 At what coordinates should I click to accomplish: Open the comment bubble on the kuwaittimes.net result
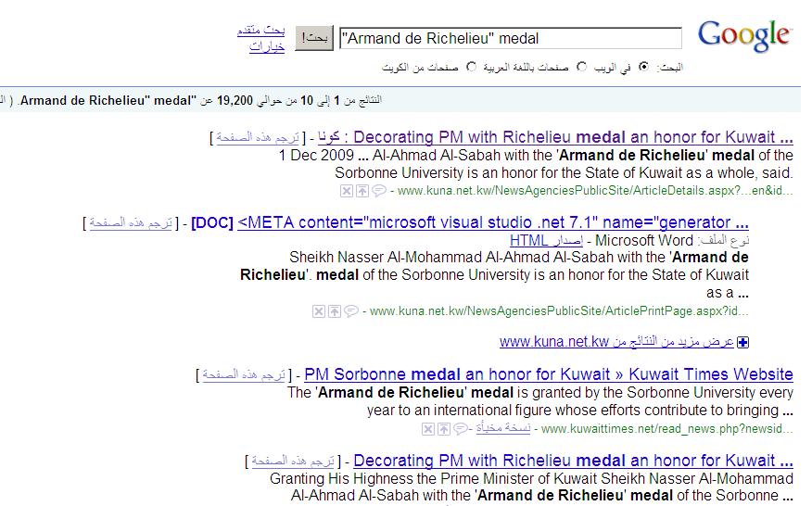461,428
